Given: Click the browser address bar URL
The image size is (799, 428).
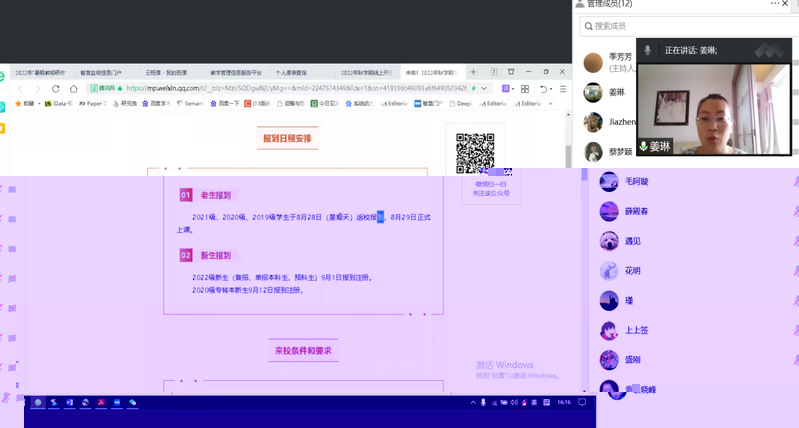Looking at the screenshot, I should [300, 88].
